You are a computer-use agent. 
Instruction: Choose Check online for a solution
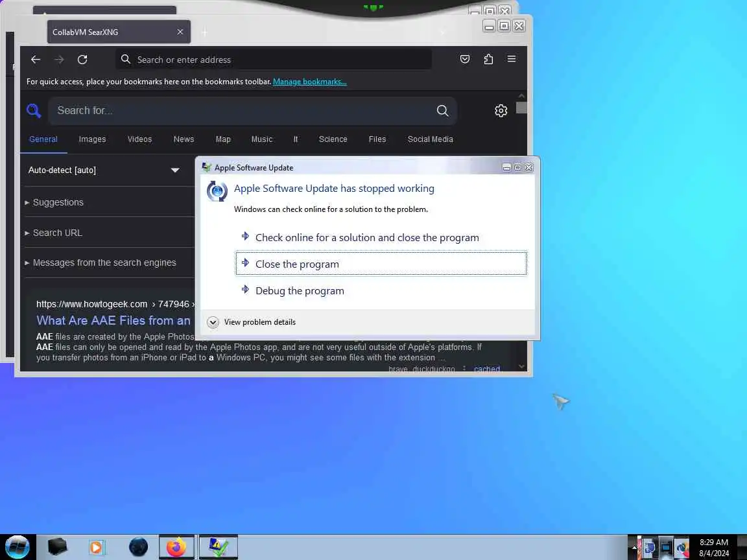[381, 237]
